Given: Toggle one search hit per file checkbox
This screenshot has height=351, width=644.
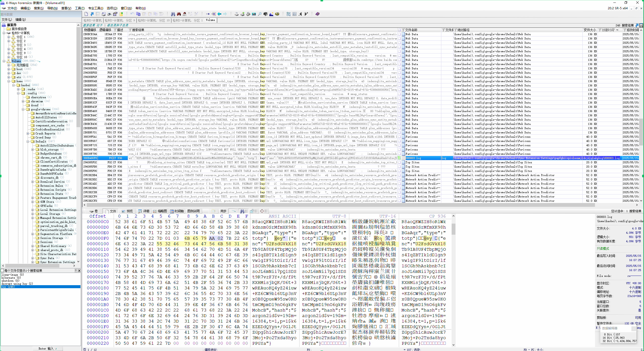Looking at the screenshot, I should (2, 271).
